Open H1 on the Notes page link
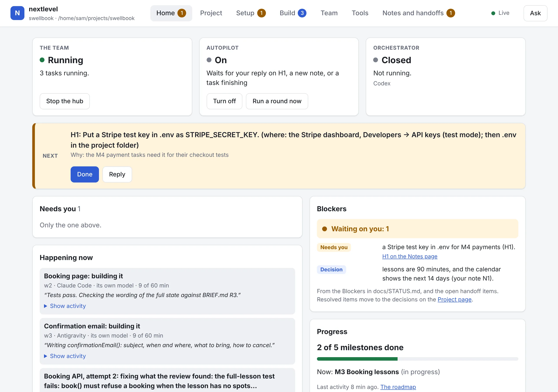Screen dimensions: 558x392 click(410, 257)
